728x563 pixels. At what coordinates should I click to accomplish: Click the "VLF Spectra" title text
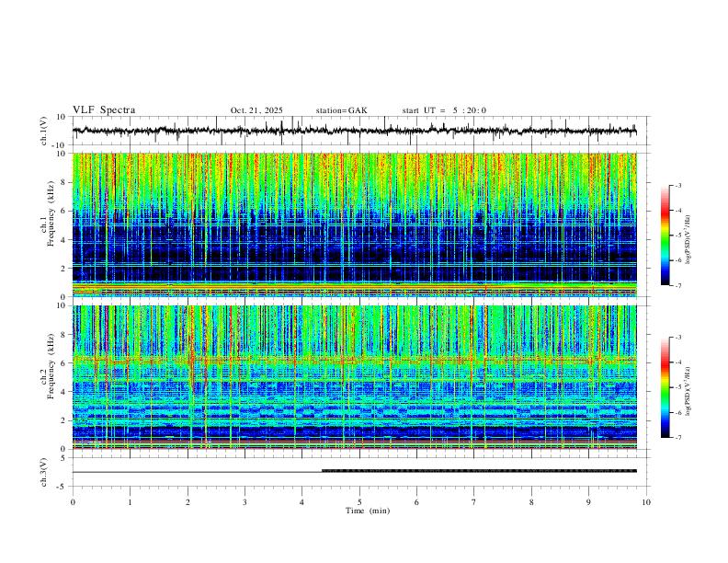(104, 110)
